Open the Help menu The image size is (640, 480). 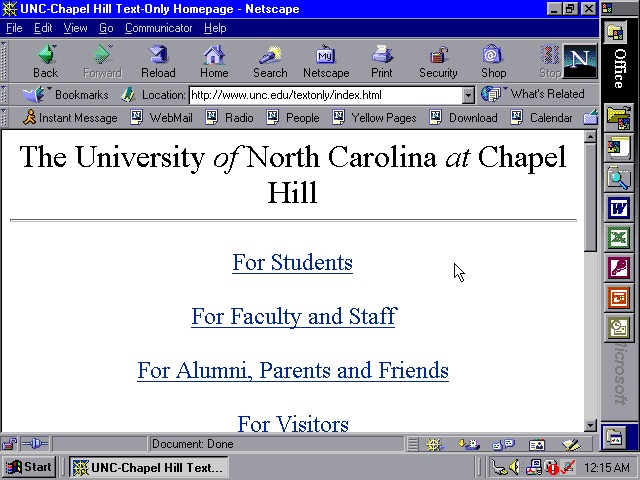[215, 28]
